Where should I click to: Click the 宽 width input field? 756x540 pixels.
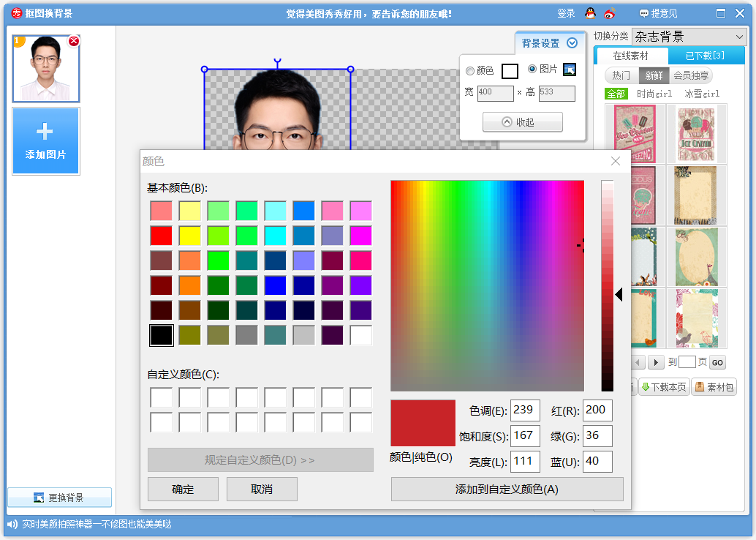coord(495,93)
